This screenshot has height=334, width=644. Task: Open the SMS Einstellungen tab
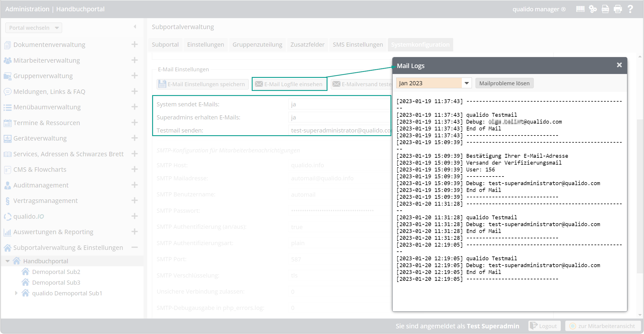tap(358, 45)
